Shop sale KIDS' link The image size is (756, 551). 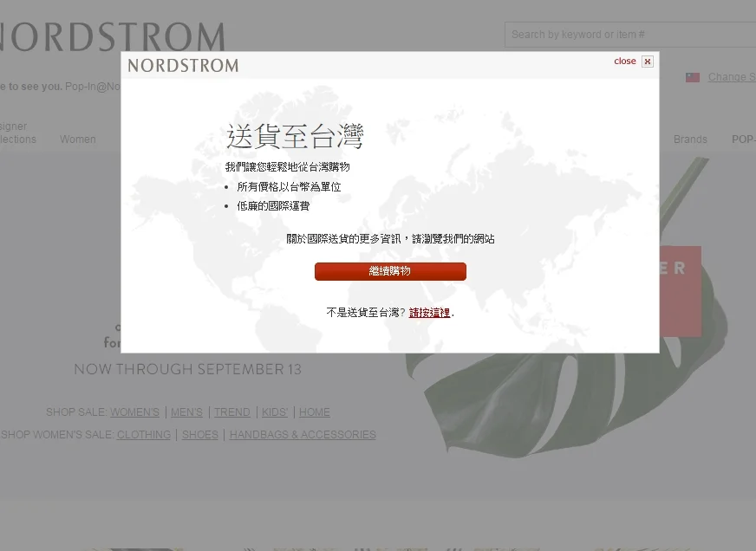275,412
